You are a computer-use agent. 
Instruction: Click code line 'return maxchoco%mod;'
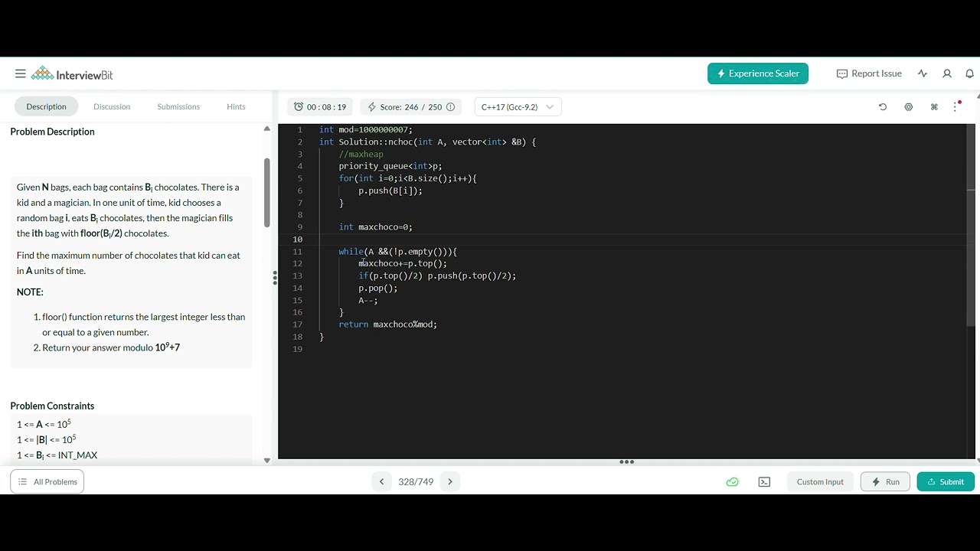[388, 324]
